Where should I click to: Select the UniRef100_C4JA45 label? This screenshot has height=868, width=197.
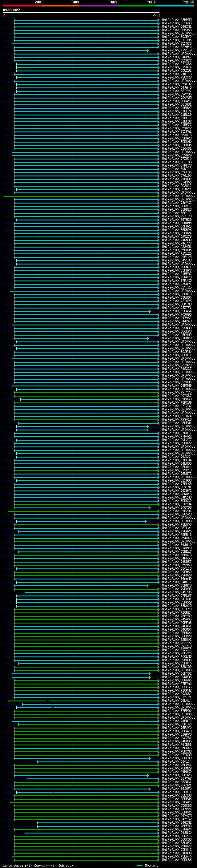click(177, 88)
